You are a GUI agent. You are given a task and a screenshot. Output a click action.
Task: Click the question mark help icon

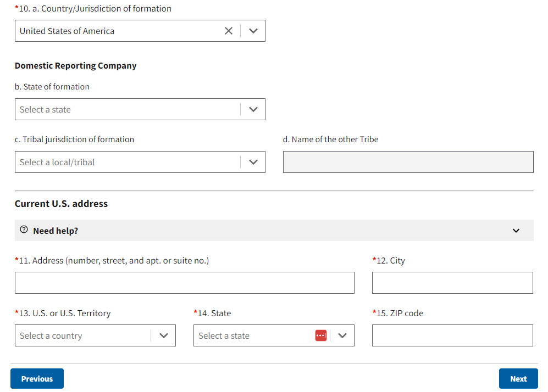click(x=24, y=230)
